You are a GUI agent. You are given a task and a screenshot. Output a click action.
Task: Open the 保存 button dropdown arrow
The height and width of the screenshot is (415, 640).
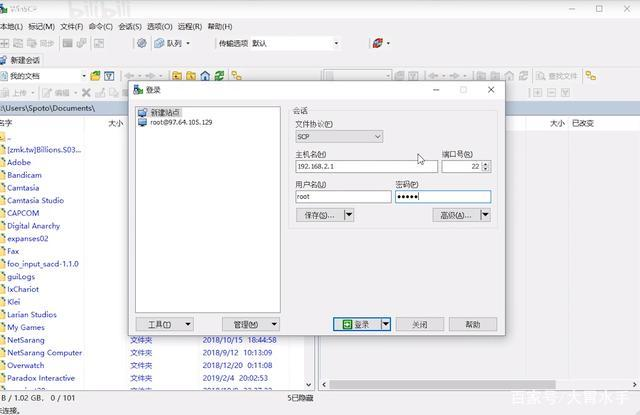point(349,215)
